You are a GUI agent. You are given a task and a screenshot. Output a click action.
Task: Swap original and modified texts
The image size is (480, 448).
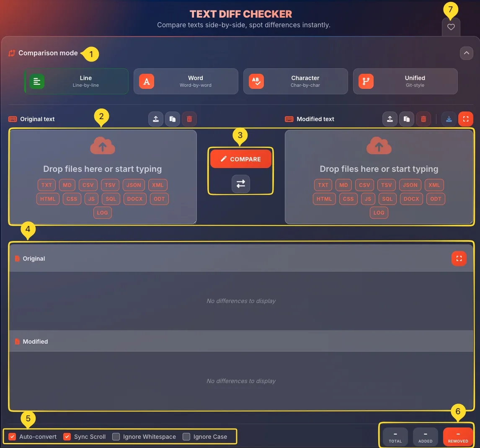tap(240, 183)
